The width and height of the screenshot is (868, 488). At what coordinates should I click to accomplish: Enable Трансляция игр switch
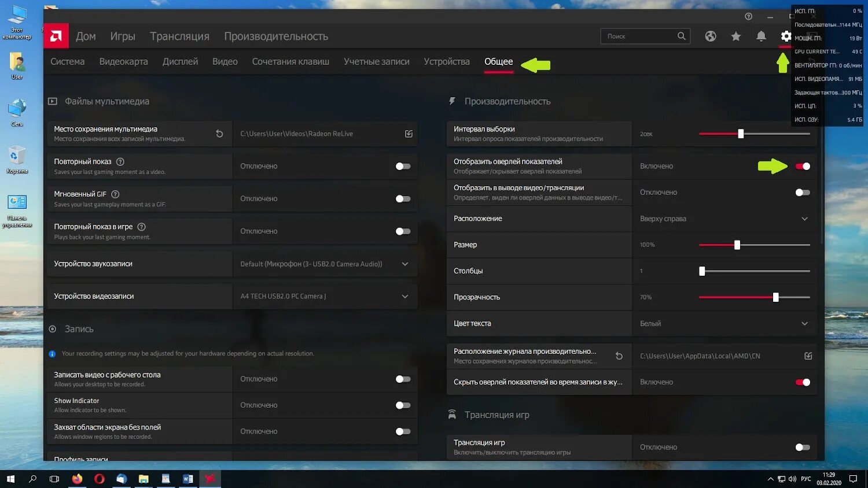click(803, 448)
